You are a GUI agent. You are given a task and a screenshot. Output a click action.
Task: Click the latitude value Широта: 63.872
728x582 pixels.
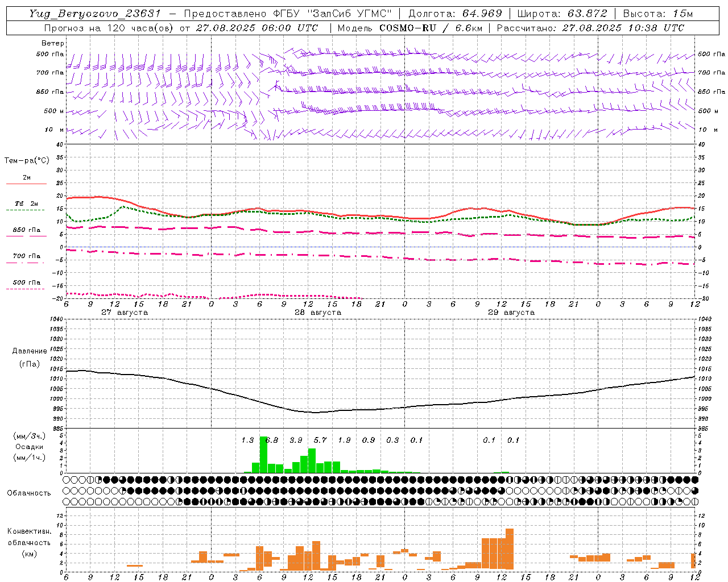tap(561, 14)
